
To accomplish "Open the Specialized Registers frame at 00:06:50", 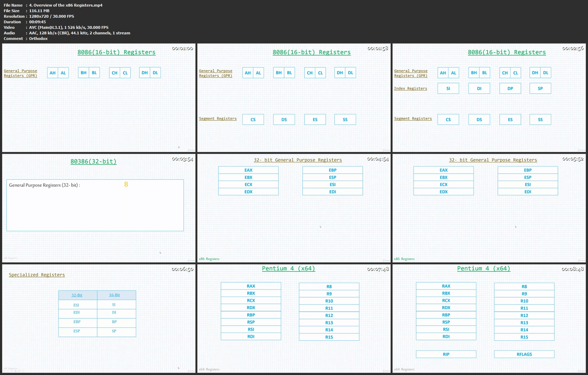I will [99, 318].
